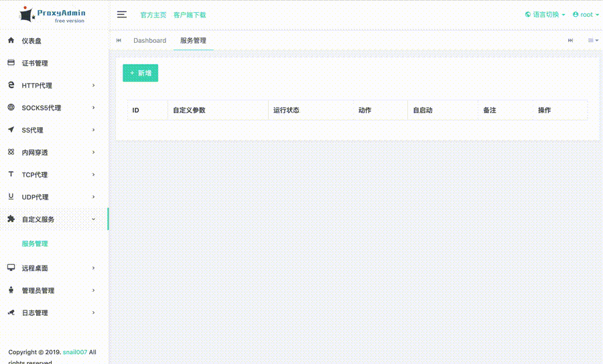Open the HTTP代理 menu item
The image size is (603, 364).
pos(54,85)
